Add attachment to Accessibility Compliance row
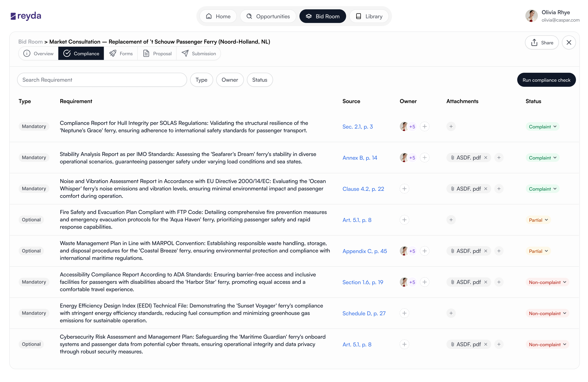 [x=499, y=282]
